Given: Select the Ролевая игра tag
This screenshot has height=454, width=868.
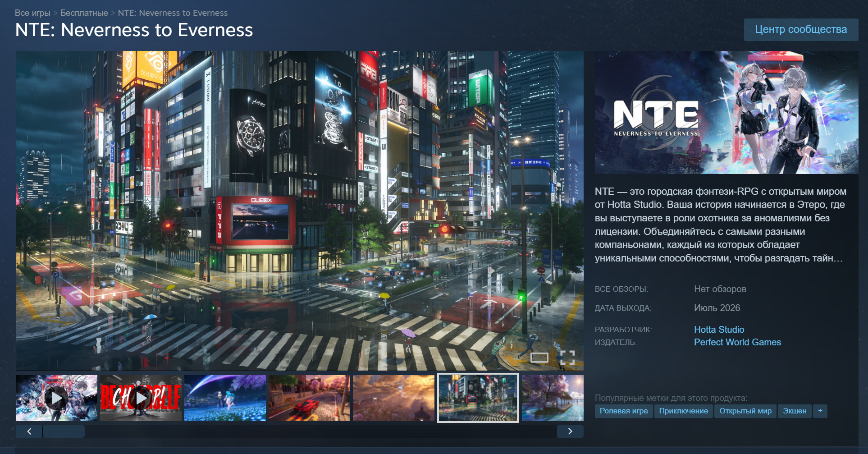Looking at the screenshot, I should tap(624, 411).
